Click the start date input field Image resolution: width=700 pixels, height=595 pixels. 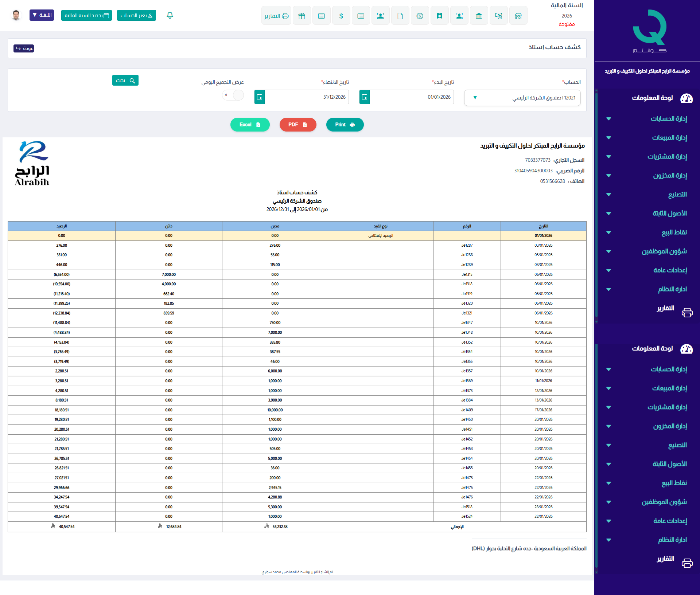coord(411,97)
